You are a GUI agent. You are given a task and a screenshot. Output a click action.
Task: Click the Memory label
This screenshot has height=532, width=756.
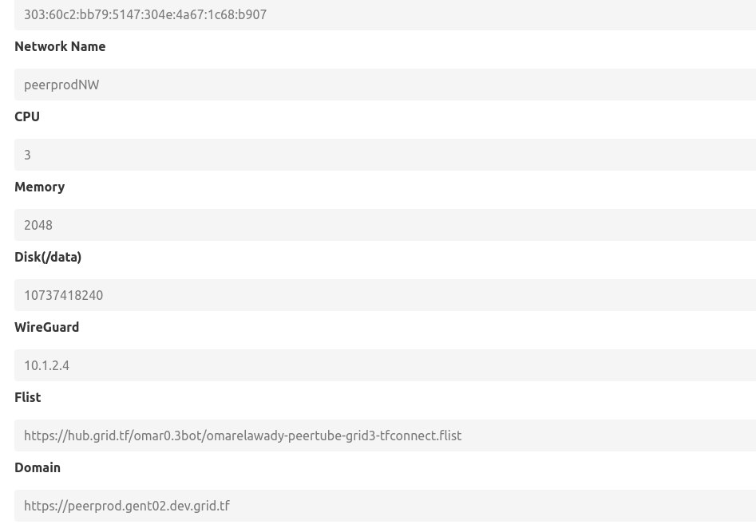pos(39,187)
